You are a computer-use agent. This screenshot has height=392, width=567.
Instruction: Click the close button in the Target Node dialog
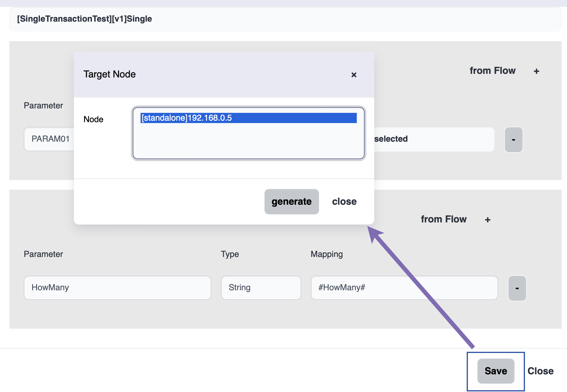(x=344, y=201)
